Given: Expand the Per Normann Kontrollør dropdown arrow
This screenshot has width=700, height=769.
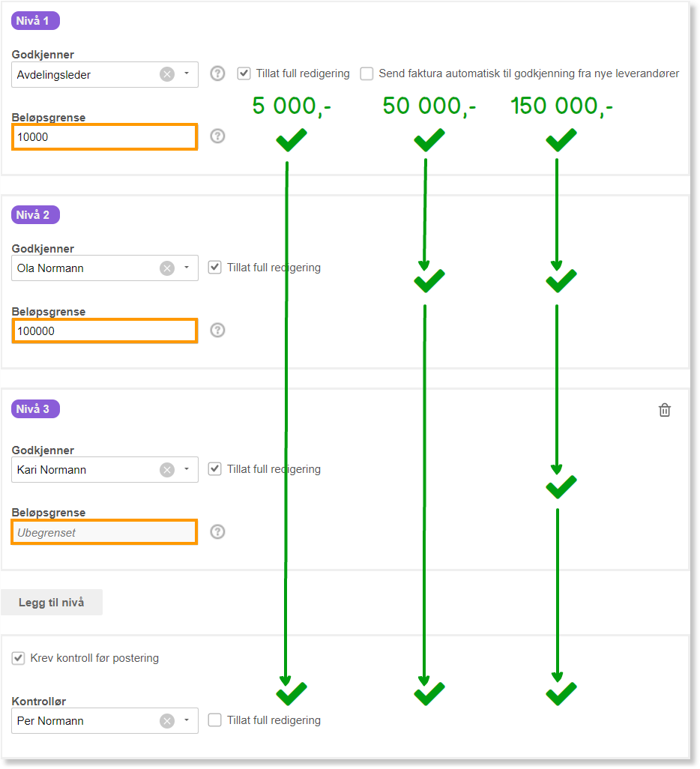Looking at the screenshot, I should [187, 720].
